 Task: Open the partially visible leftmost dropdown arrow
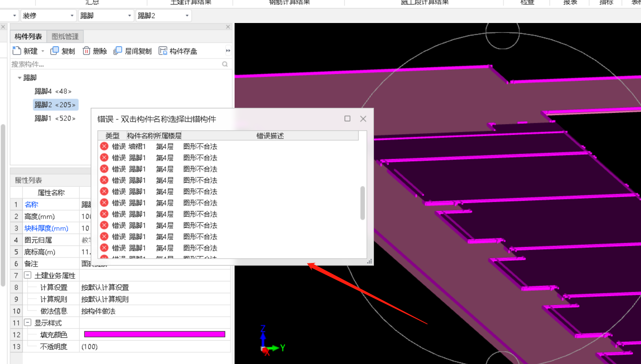pyautogui.click(x=14, y=16)
